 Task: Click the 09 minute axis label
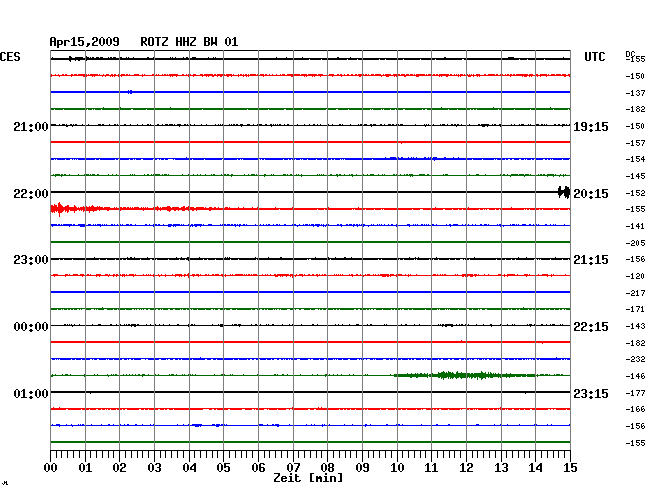pos(362,467)
